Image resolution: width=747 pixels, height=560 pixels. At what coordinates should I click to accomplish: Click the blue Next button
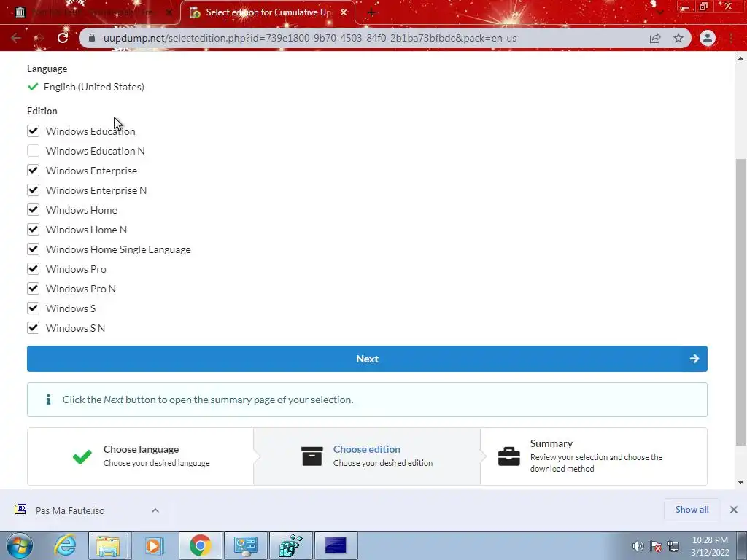tap(367, 359)
